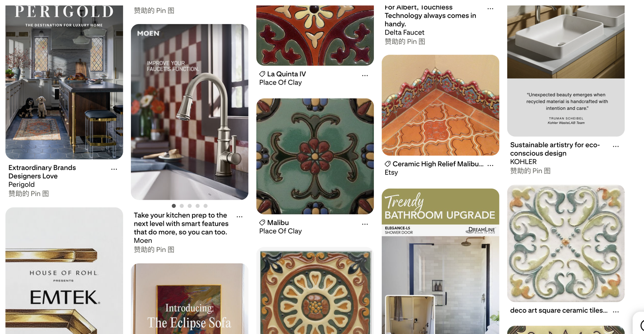Open more options for La Quinta IV pin
644x334 pixels.
(x=365, y=76)
